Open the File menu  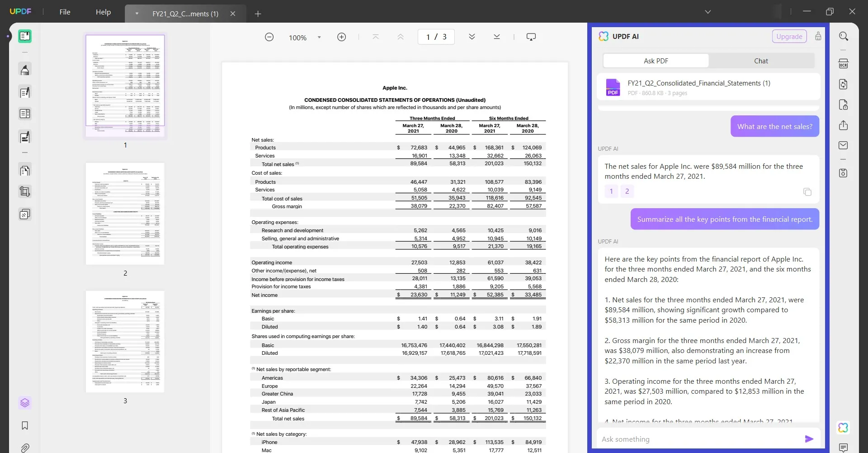click(65, 12)
